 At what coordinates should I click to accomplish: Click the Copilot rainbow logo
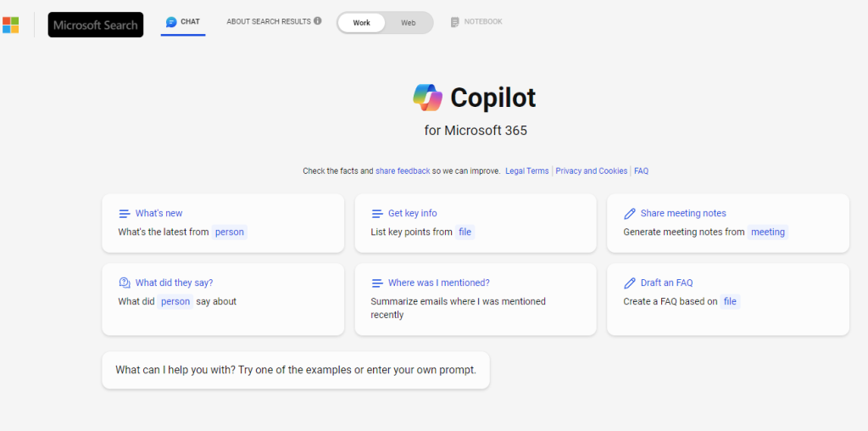[x=427, y=98]
